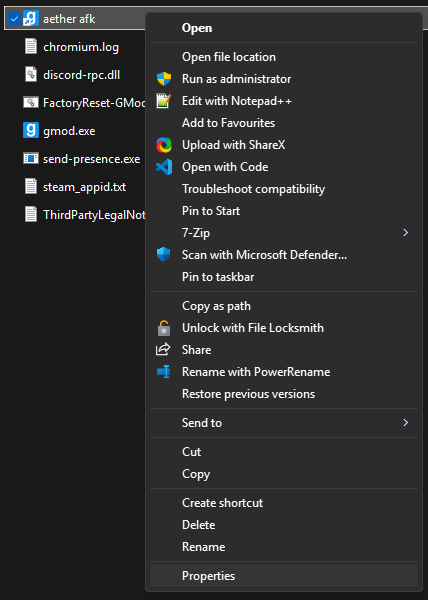Click the FactoryReset-GMod batch file icon

(x=31, y=103)
